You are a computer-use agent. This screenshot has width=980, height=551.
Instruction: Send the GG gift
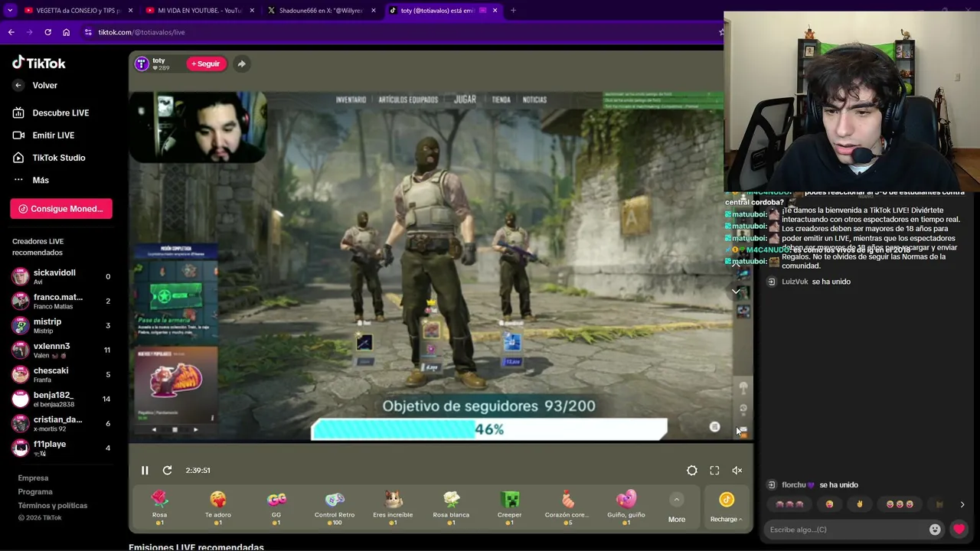[x=276, y=508]
